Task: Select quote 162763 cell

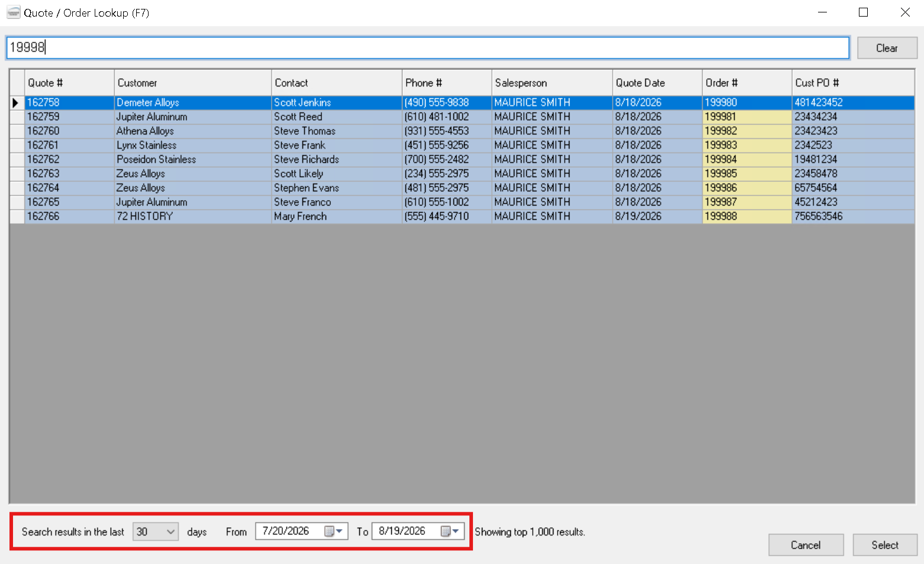Action: [x=69, y=174]
